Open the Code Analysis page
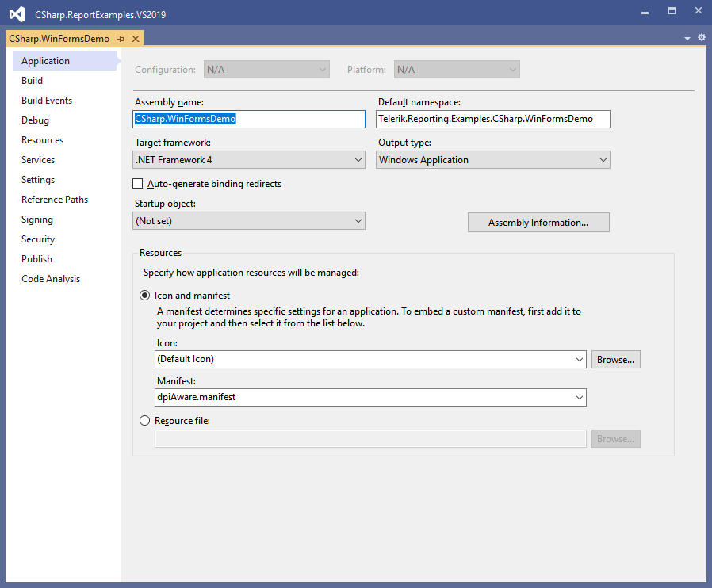Screen dimensions: 712x588 (x=51, y=279)
